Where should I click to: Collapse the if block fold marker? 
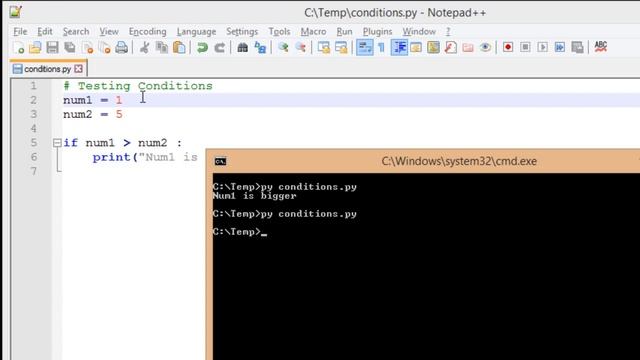57,143
